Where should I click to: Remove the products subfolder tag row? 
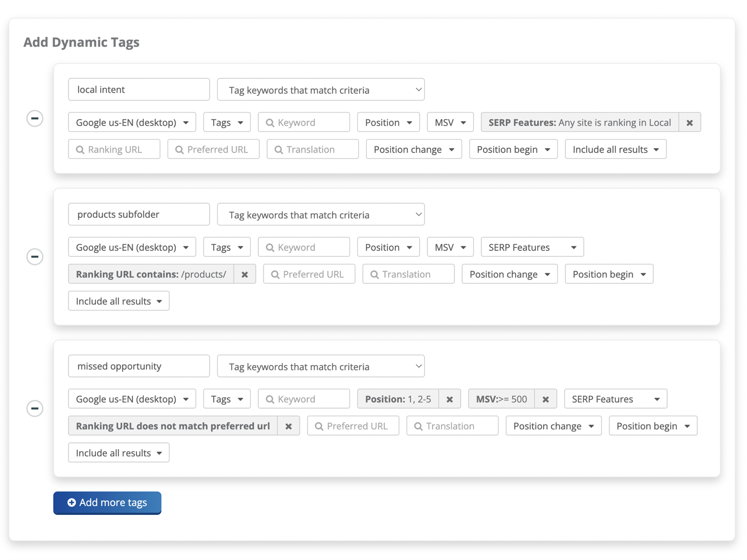pos(35,257)
